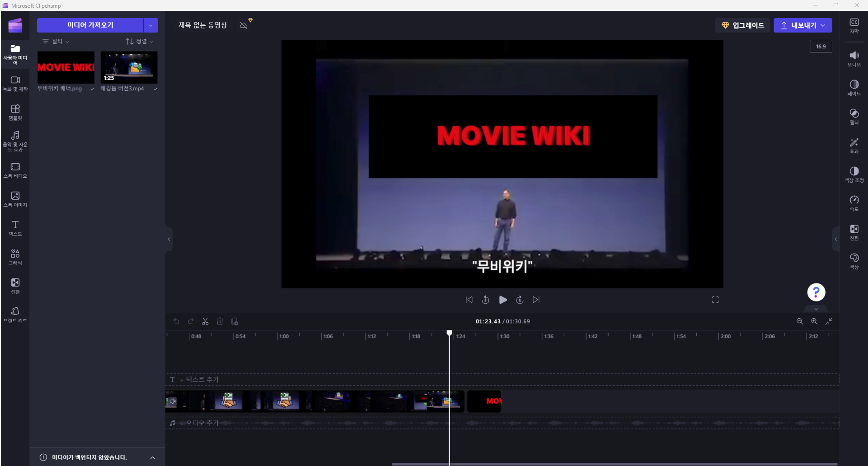Open the 페이드 fade panel icon
This screenshot has width=868, height=466.
[854, 88]
